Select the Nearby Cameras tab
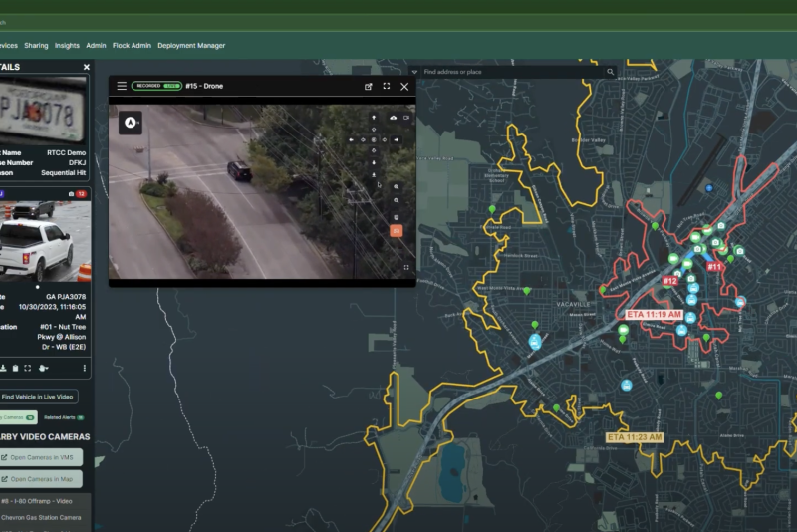The height and width of the screenshot is (532, 797). [17, 417]
